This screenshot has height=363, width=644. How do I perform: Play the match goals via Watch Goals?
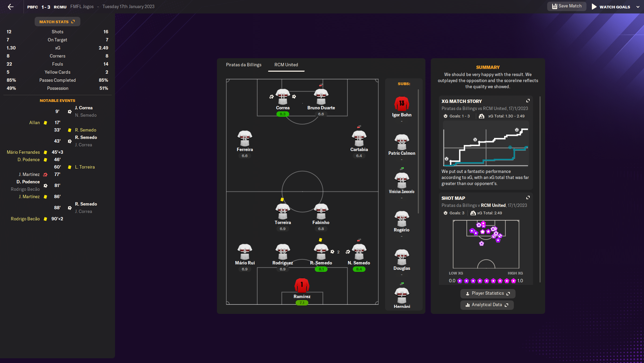(x=611, y=7)
